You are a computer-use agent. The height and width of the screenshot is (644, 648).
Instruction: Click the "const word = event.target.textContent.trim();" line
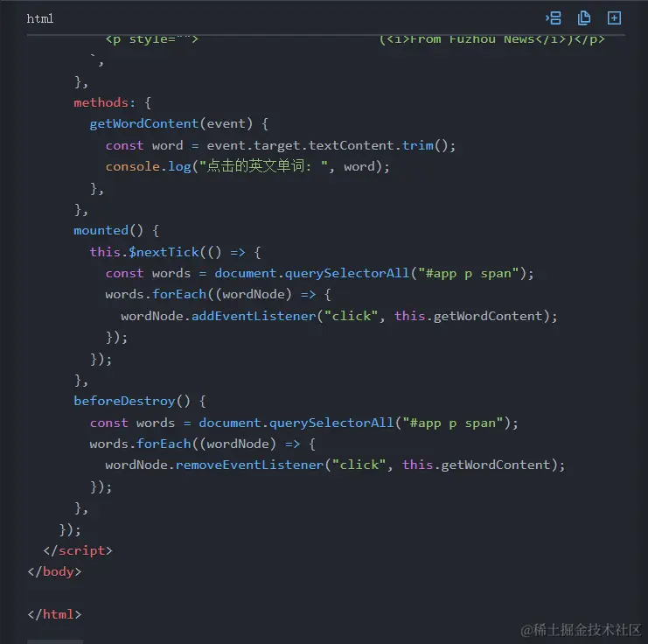(280, 145)
